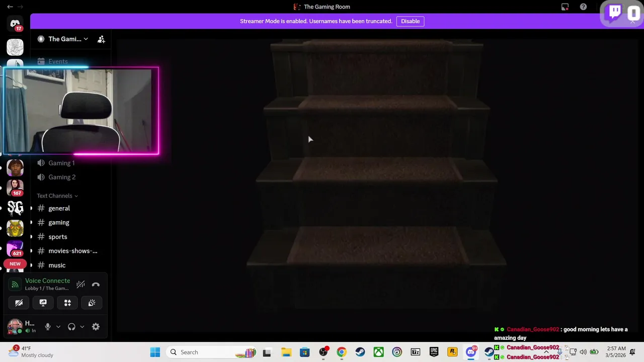Open the #general text channel
Image resolution: width=644 pixels, height=362 pixels.
click(59, 208)
